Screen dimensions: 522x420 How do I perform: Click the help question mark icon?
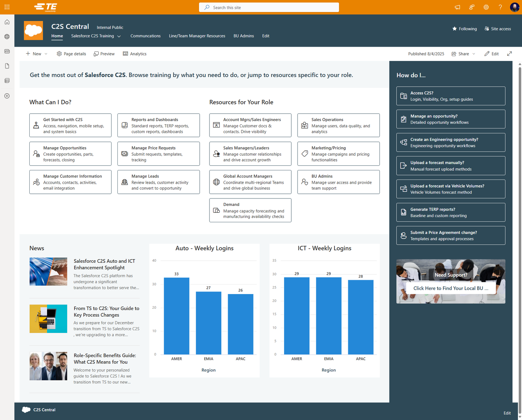500,7
